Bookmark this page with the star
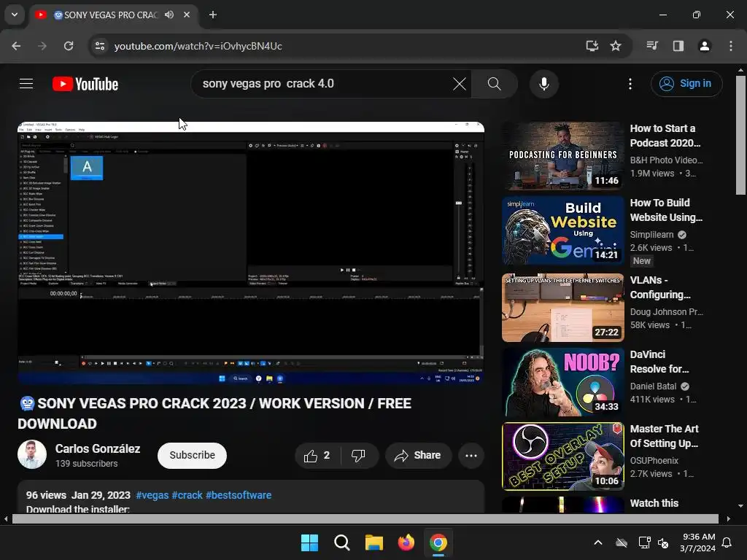 pyautogui.click(x=616, y=46)
